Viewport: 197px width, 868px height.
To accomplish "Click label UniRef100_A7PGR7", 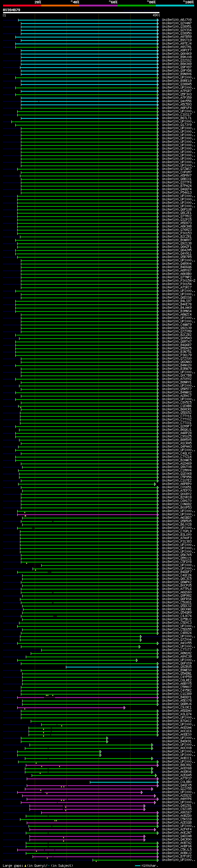I will pyautogui.click(x=177, y=91).
